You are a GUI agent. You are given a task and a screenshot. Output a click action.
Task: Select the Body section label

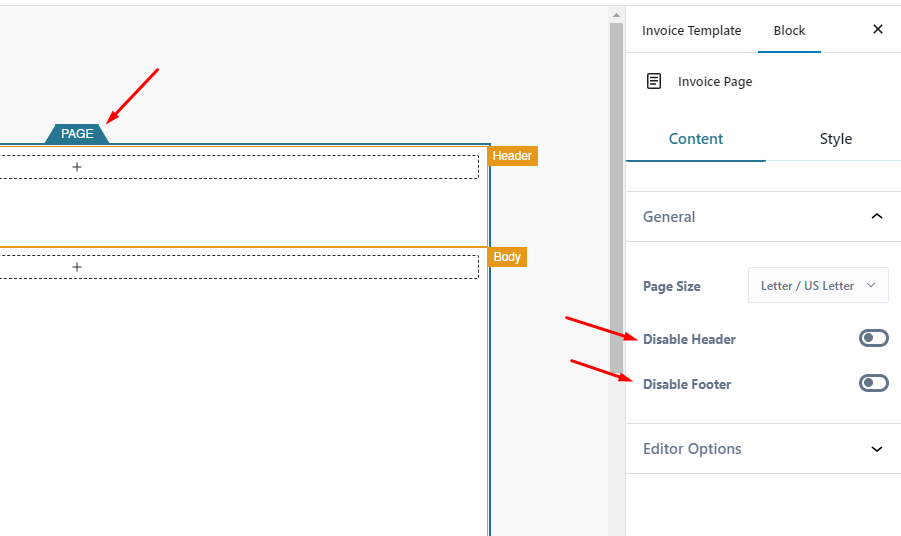(x=507, y=257)
